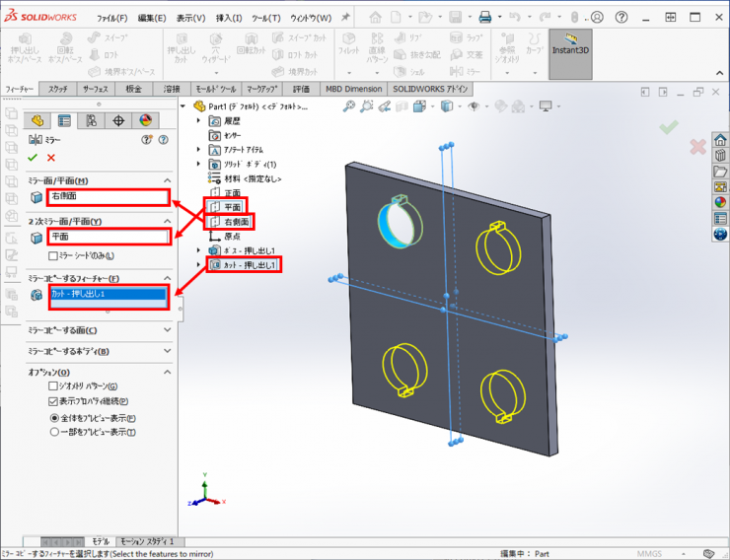
Task: Click the 右側面 mirror plane selection field
Action: tap(109, 197)
